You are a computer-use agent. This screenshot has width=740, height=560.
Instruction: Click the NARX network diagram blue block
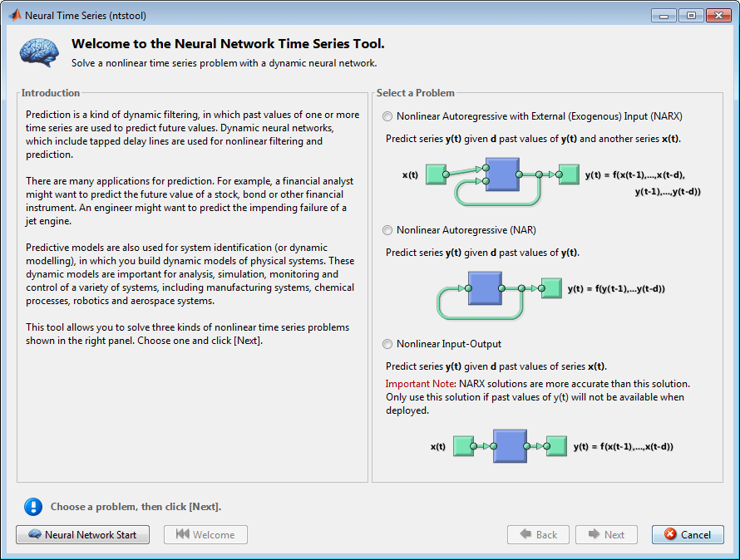(502, 174)
